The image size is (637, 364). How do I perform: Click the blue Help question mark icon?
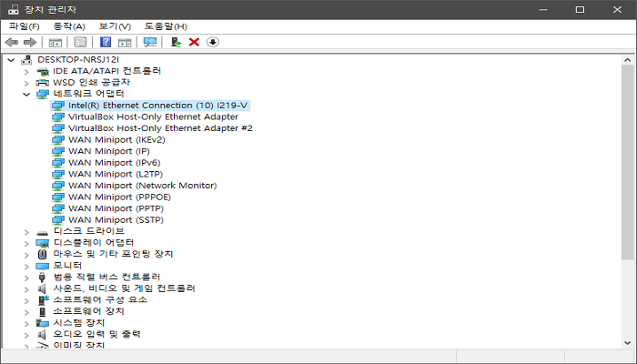point(106,42)
